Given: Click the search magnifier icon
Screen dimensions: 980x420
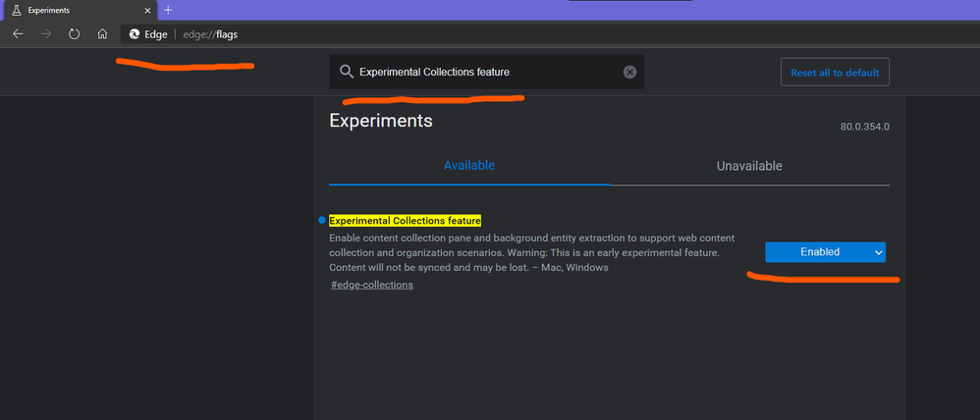Looking at the screenshot, I should point(347,72).
